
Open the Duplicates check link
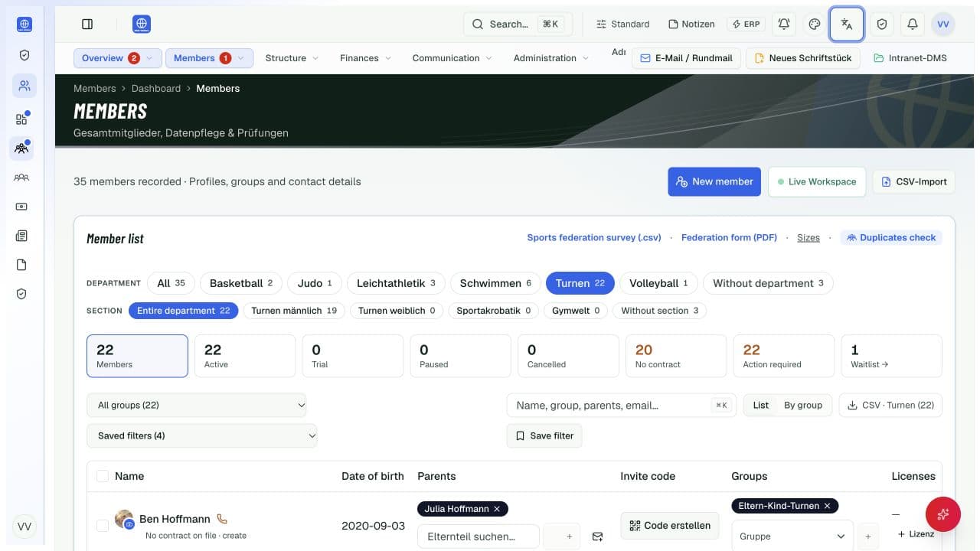891,238
